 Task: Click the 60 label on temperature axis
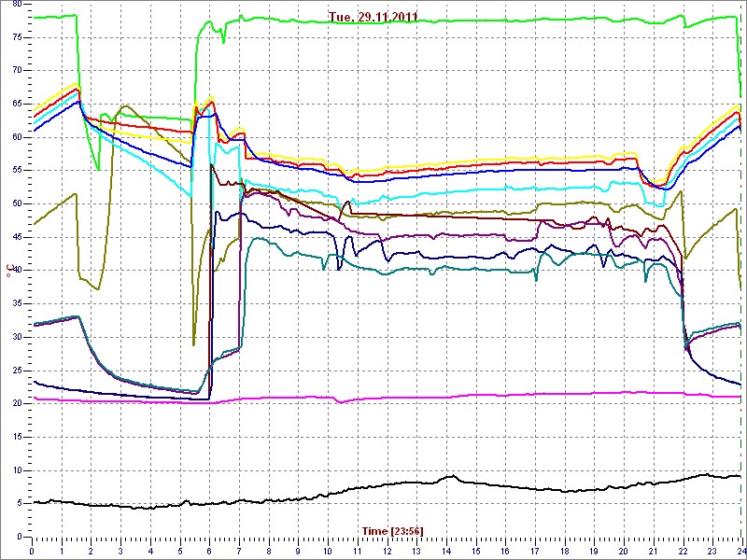point(17,137)
